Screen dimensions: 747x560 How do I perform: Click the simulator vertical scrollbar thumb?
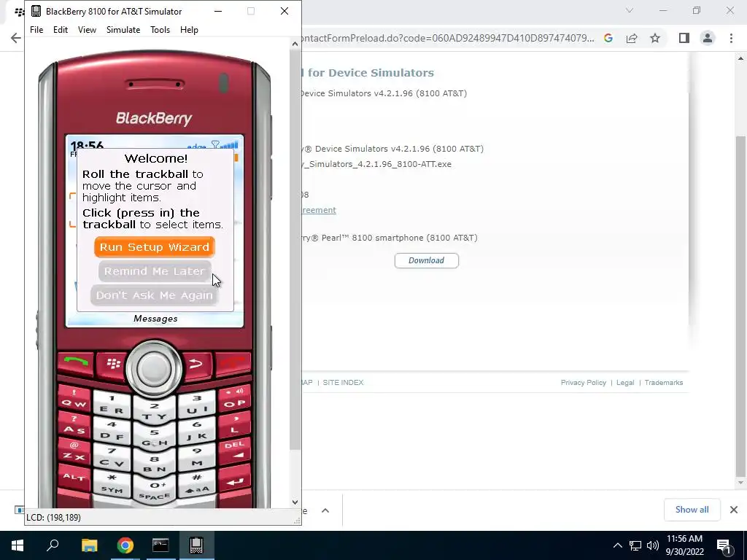click(x=295, y=249)
